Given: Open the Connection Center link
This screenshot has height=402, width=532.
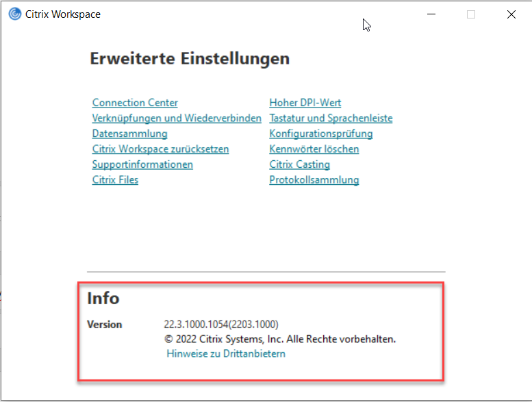Looking at the screenshot, I should coord(135,103).
